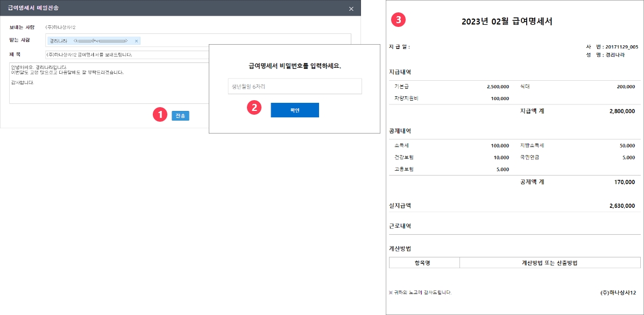Confirm password with the 확인 button
Screen dimensions: 644x315
(294, 110)
